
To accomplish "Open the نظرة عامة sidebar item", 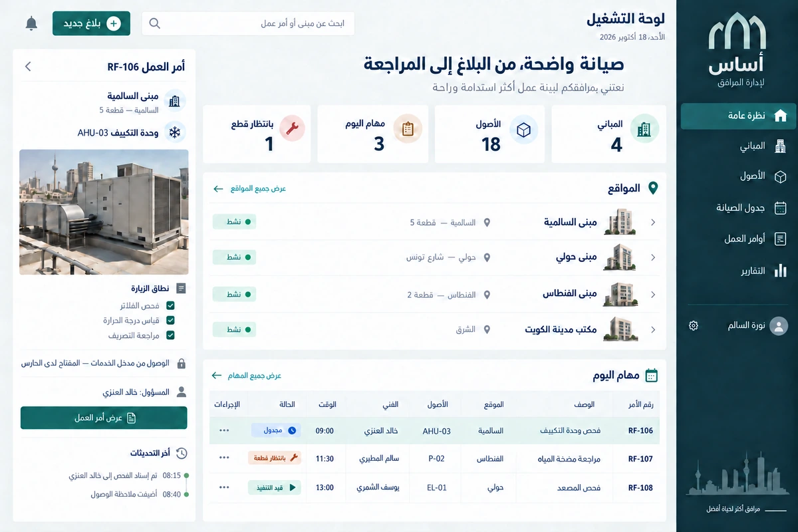I will point(737,116).
